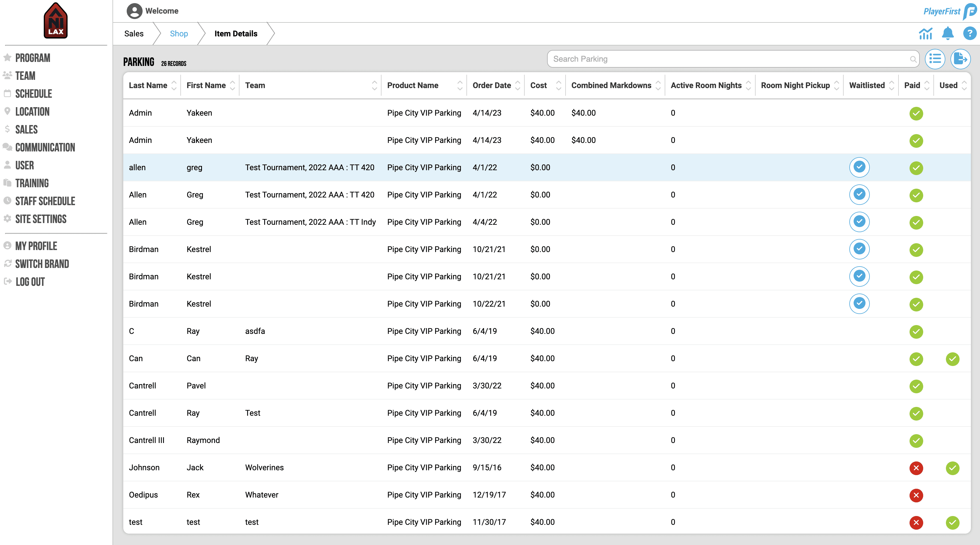Open the analytics chart icon
The image size is (980, 545).
[x=925, y=34]
